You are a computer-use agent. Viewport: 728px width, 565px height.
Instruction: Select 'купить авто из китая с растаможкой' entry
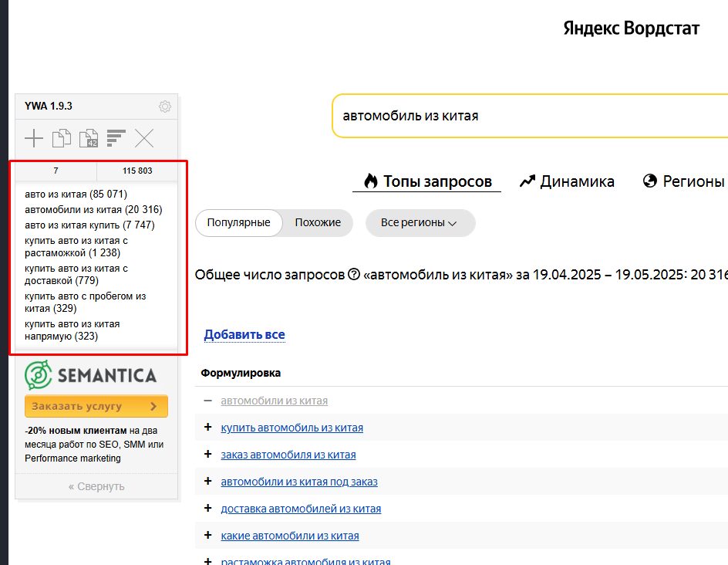pos(76,247)
